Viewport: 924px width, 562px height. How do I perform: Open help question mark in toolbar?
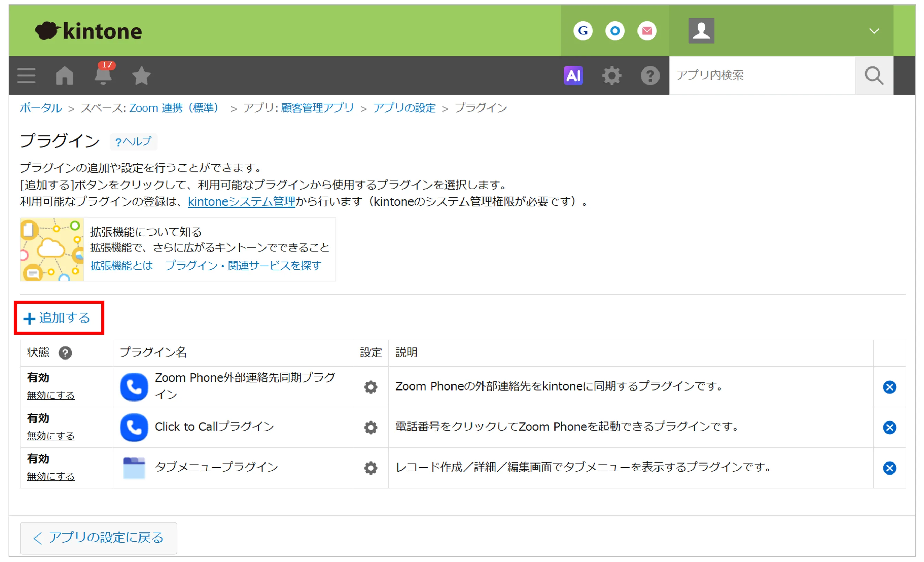[650, 76]
